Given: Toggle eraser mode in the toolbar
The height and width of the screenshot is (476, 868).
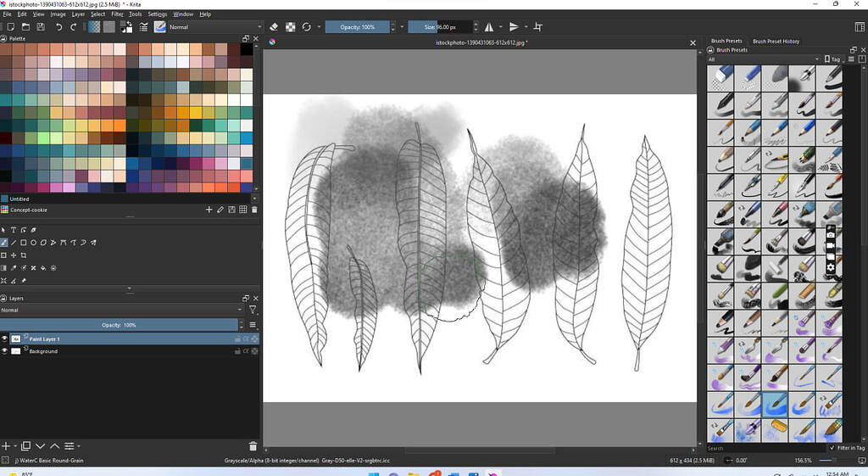Looking at the screenshot, I should pos(274,26).
